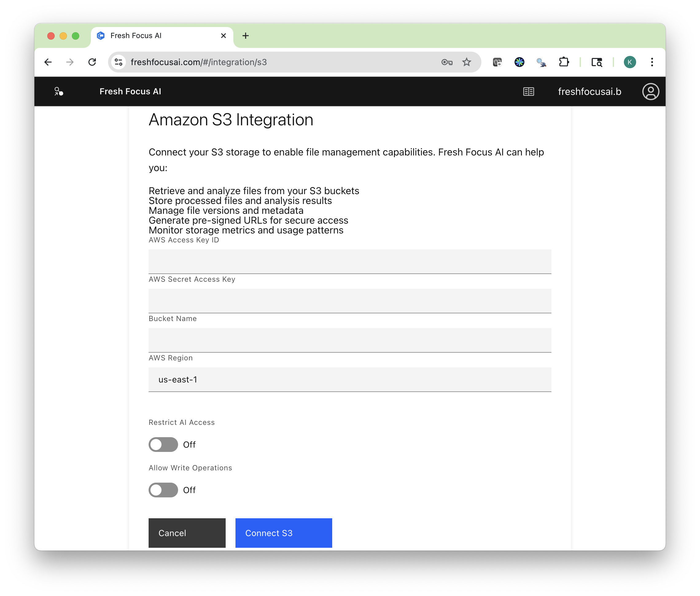The height and width of the screenshot is (596, 700).
Task: Click the K profile avatar in Chrome toolbar
Action: pyautogui.click(x=629, y=62)
